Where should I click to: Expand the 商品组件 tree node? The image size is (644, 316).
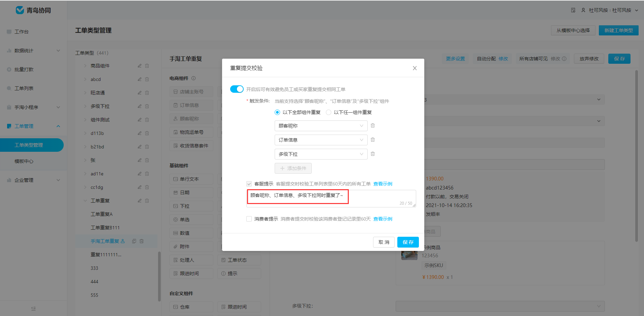85,66
